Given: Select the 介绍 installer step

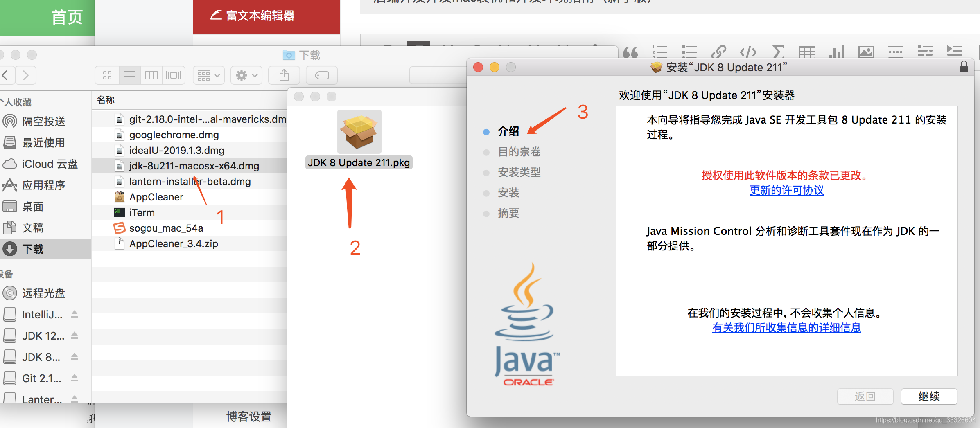Looking at the screenshot, I should (x=509, y=131).
